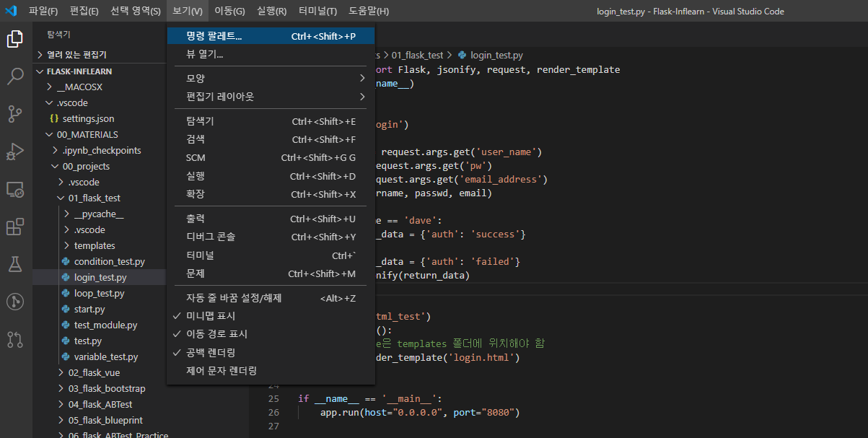Expand the 02_flask_vue folder
This screenshot has height=438, width=868.
pos(99,372)
